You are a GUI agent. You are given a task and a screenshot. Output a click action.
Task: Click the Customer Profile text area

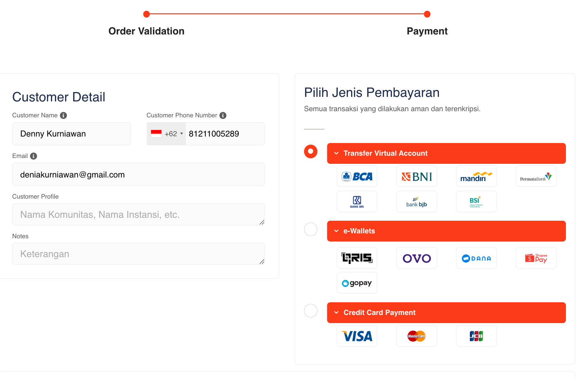point(139,214)
